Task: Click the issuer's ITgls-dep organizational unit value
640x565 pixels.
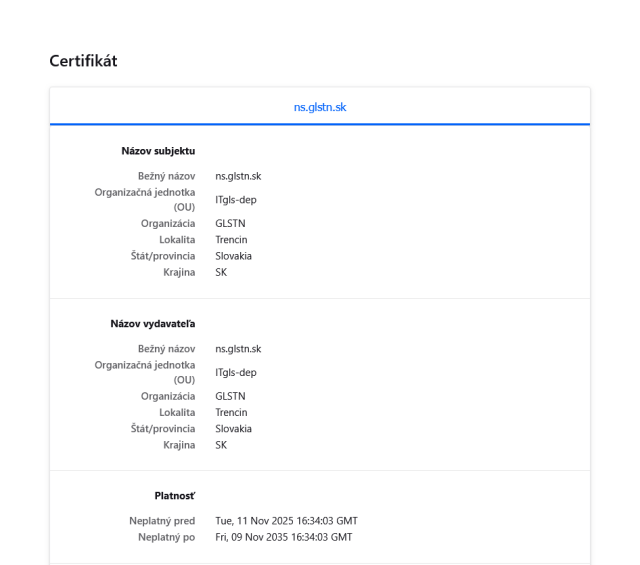Action: (236, 373)
